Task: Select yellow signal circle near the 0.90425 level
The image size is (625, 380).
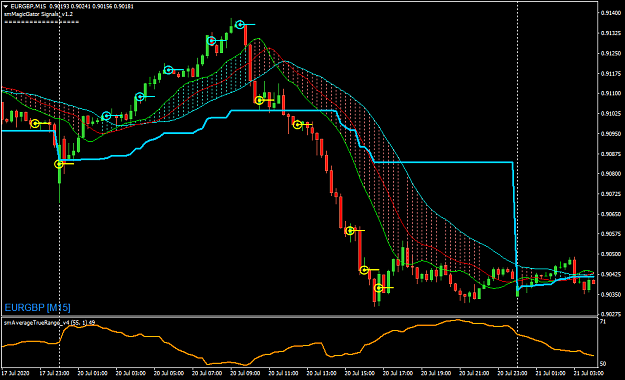Action: click(364, 270)
